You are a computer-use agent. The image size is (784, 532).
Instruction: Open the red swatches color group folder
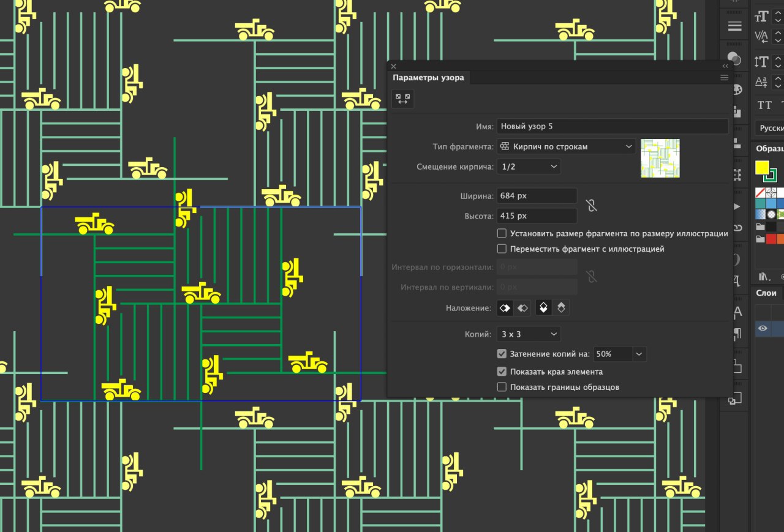click(x=761, y=239)
